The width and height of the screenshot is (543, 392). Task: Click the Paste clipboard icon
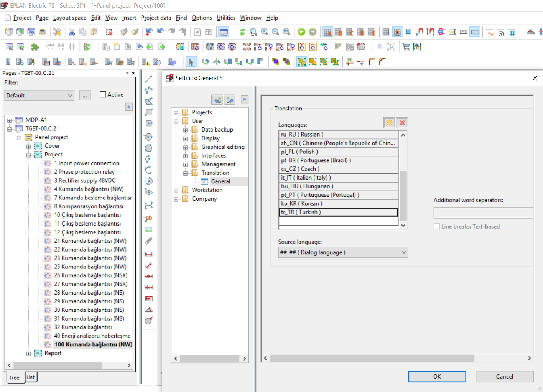pyautogui.click(x=94, y=32)
